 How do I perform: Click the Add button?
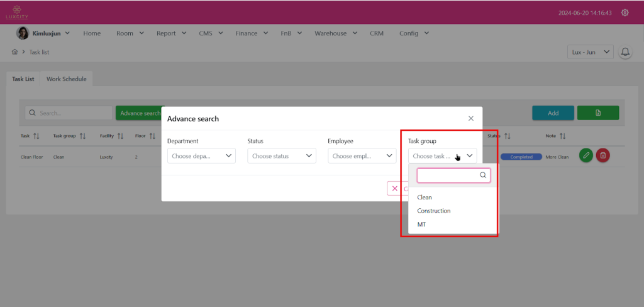coord(553,113)
